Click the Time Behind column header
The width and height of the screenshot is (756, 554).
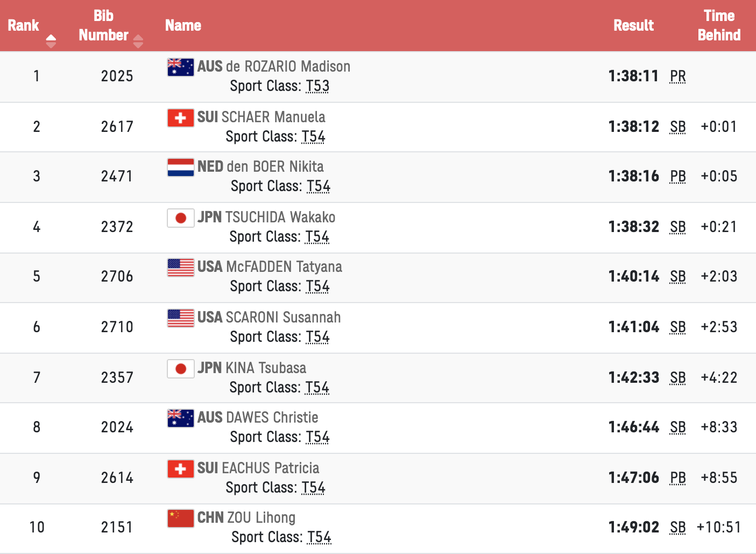click(x=719, y=25)
